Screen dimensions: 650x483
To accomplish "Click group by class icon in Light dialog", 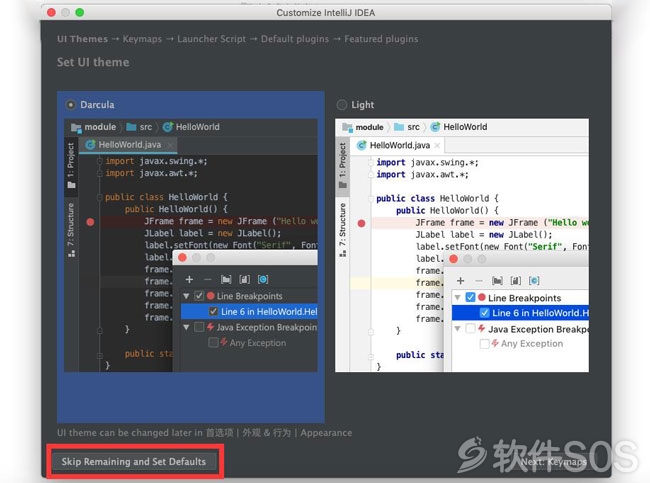I will pyautogui.click(x=534, y=281).
